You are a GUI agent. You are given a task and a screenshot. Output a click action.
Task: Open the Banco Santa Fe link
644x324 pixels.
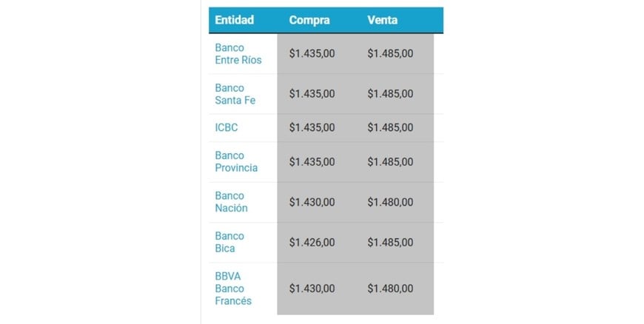coord(235,94)
